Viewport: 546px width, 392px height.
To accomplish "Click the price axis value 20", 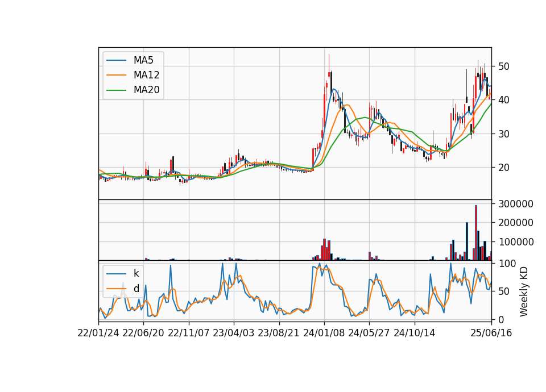I will 503,168.
